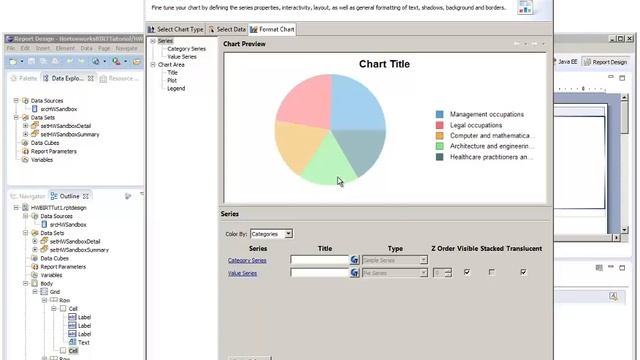
Task: Select Data Cubes icon in Data Explorer
Action: [25, 143]
